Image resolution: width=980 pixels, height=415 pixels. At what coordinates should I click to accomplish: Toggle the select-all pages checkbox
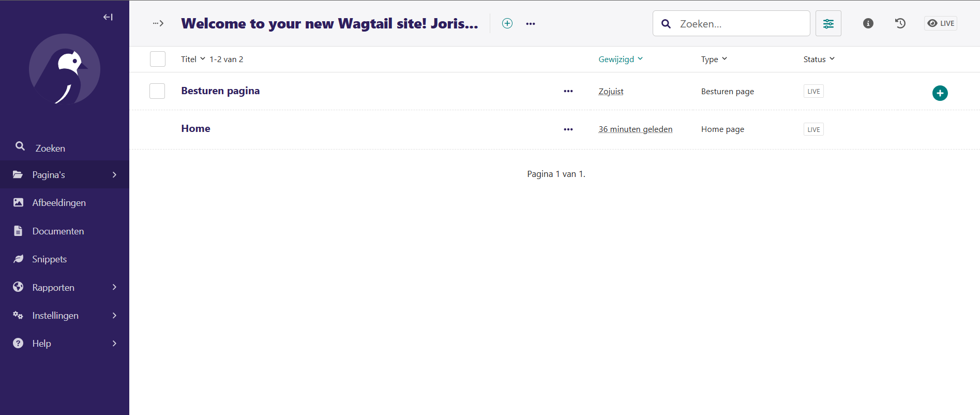pos(158,59)
